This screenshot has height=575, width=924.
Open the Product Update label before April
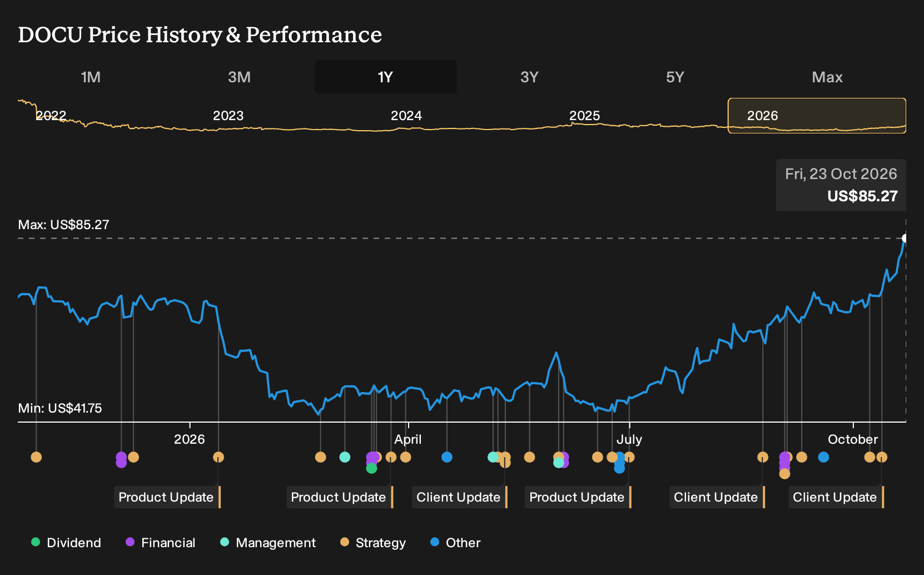click(x=340, y=497)
